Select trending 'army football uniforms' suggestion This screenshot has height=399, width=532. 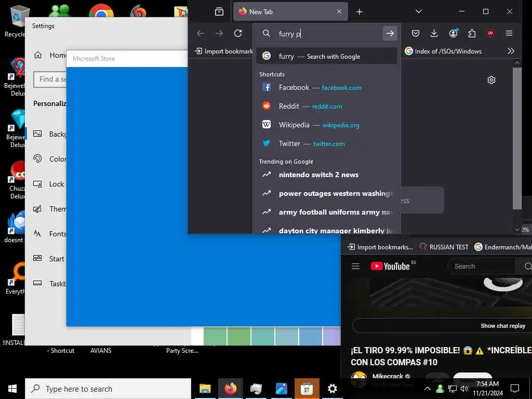click(326, 212)
